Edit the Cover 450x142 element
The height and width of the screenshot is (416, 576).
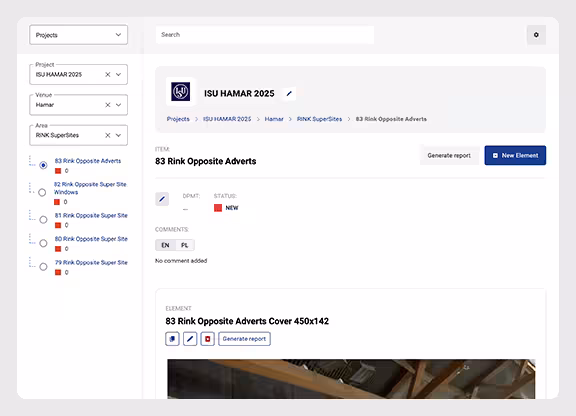pos(190,339)
